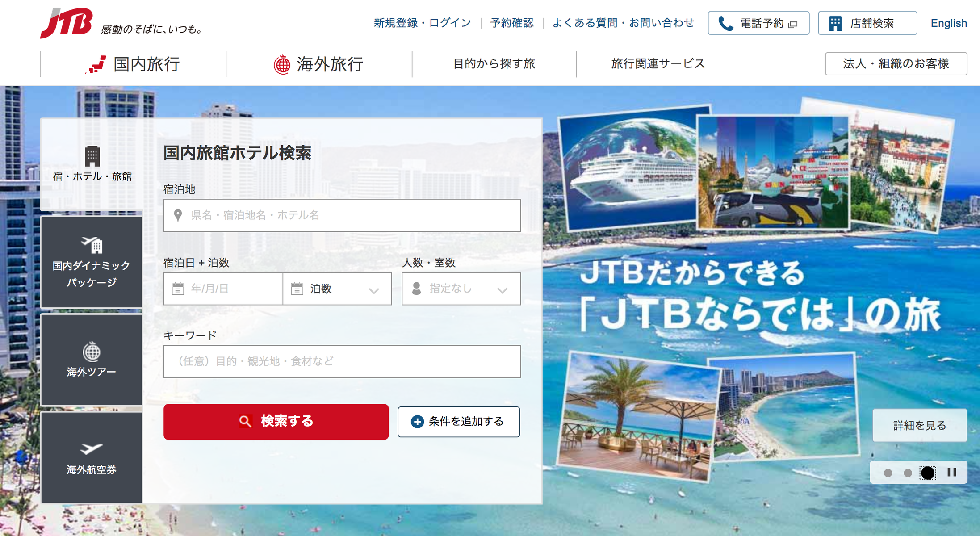
Task: Click the calendar icon beside 泊数
Action: [297, 289]
